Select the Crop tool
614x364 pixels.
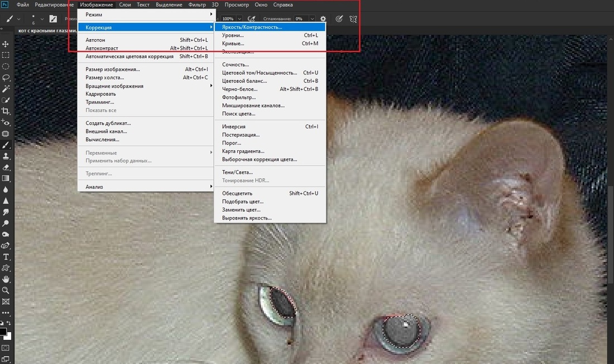[x=6, y=111]
